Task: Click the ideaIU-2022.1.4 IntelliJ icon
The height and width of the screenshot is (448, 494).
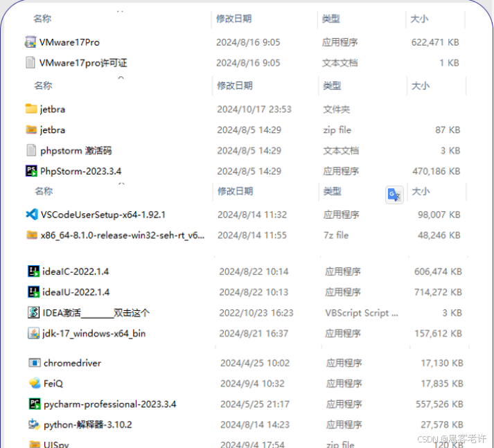Action: pyautogui.click(x=33, y=292)
